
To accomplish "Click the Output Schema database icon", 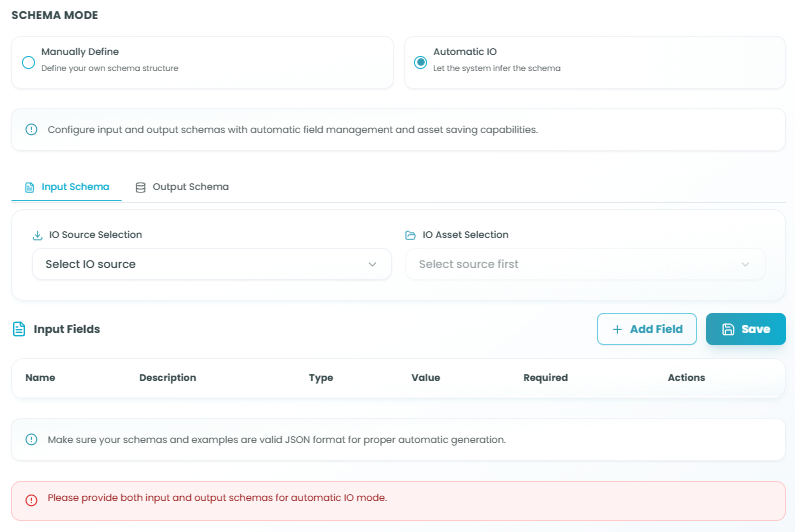I will point(141,187).
